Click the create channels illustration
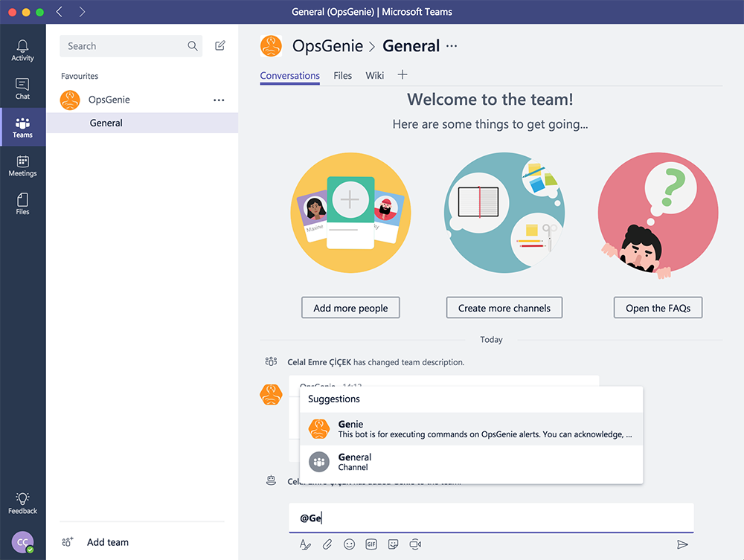The height and width of the screenshot is (560, 744). coord(504,213)
